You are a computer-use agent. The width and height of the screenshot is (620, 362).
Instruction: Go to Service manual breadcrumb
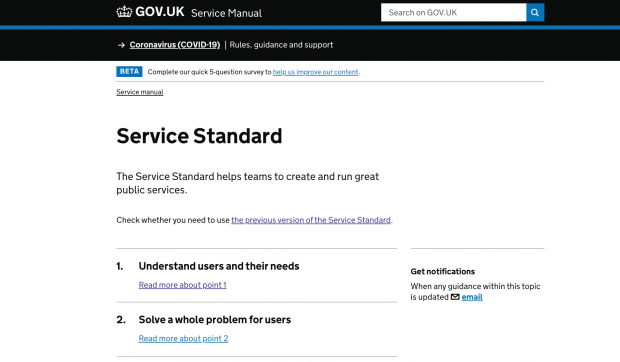(140, 92)
